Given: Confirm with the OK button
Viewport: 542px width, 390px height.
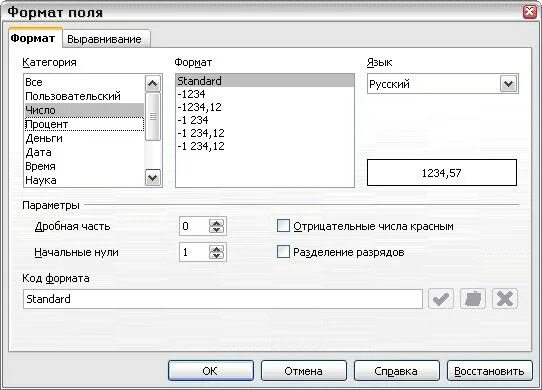Looking at the screenshot, I should (211, 371).
